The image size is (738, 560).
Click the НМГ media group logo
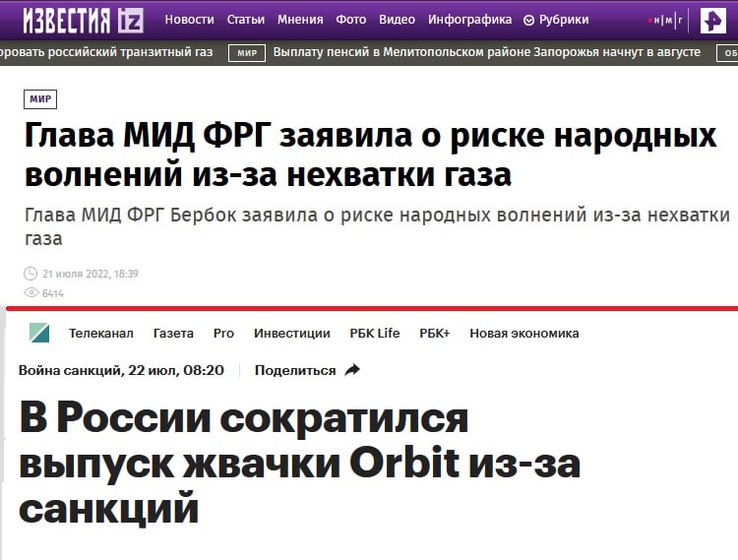[665, 21]
